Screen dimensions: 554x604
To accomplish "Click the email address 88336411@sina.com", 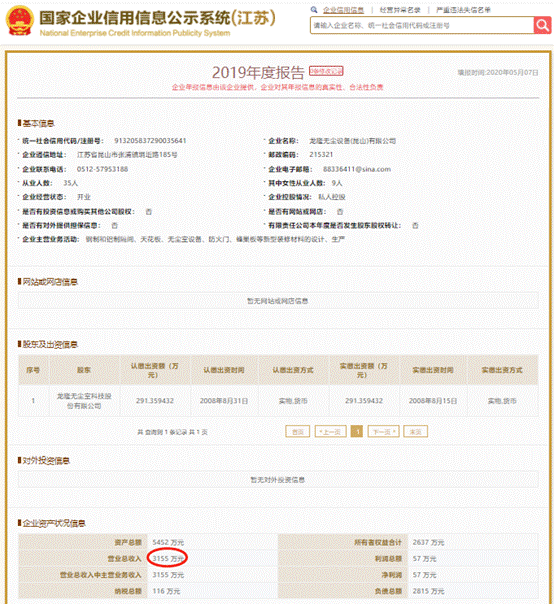I will (357, 169).
